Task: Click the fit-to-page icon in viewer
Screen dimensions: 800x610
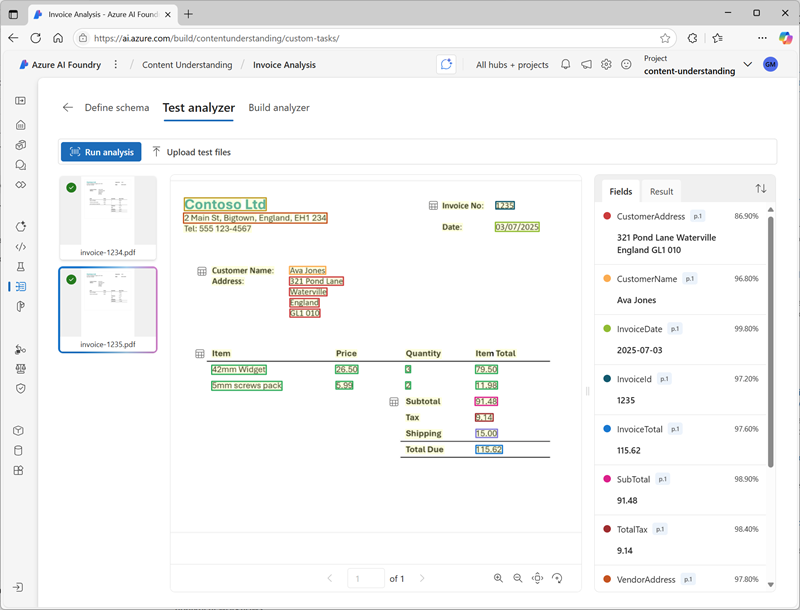Action: point(537,578)
